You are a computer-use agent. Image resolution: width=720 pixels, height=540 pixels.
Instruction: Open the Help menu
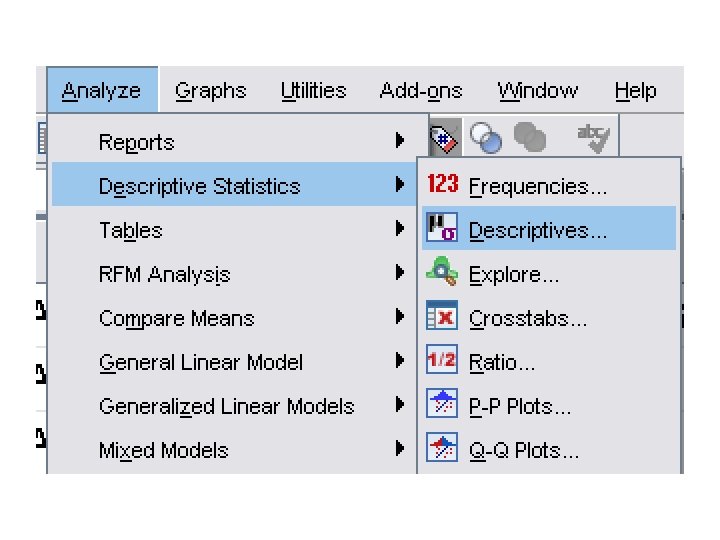tap(635, 91)
